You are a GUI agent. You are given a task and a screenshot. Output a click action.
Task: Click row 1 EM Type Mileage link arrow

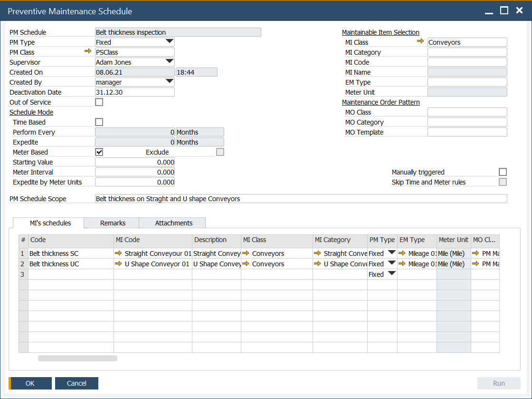click(402, 253)
